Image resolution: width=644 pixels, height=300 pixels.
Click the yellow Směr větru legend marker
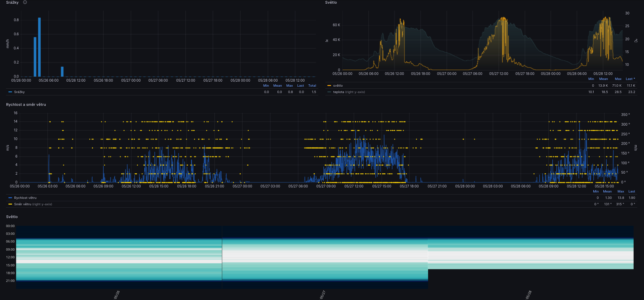tap(10, 204)
